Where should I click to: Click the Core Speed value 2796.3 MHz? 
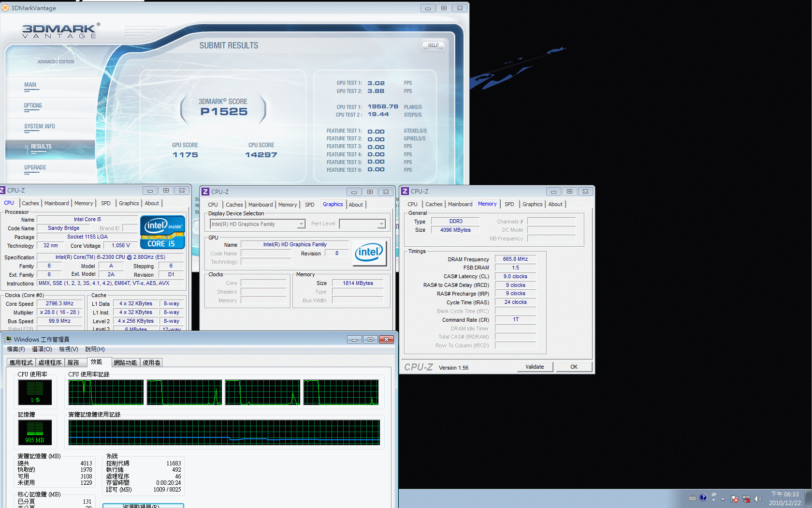click(59, 304)
